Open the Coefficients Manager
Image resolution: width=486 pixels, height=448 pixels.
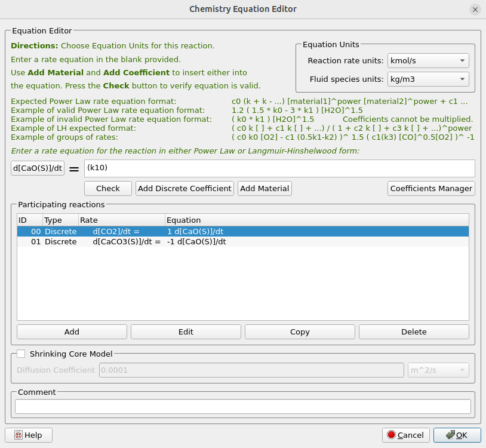point(431,188)
